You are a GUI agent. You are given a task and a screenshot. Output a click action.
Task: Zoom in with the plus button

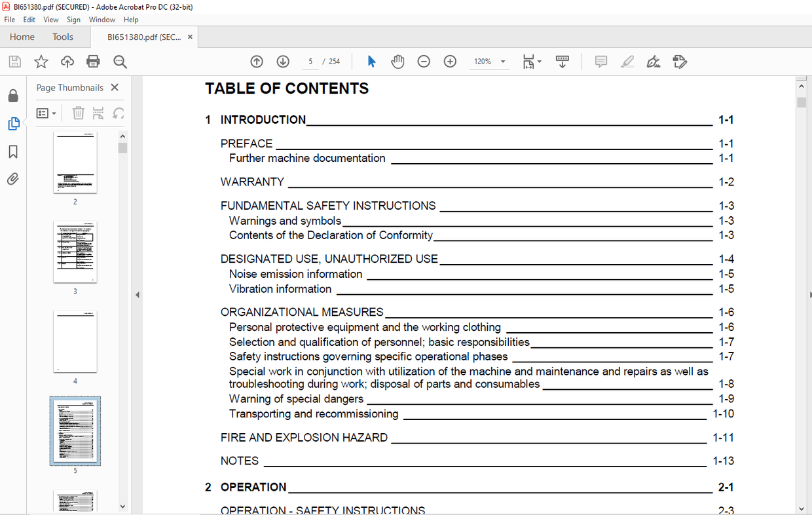(450, 61)
